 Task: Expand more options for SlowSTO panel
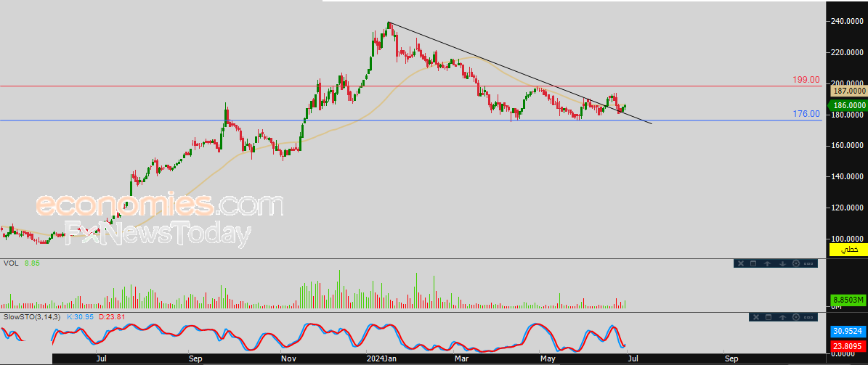808,317
